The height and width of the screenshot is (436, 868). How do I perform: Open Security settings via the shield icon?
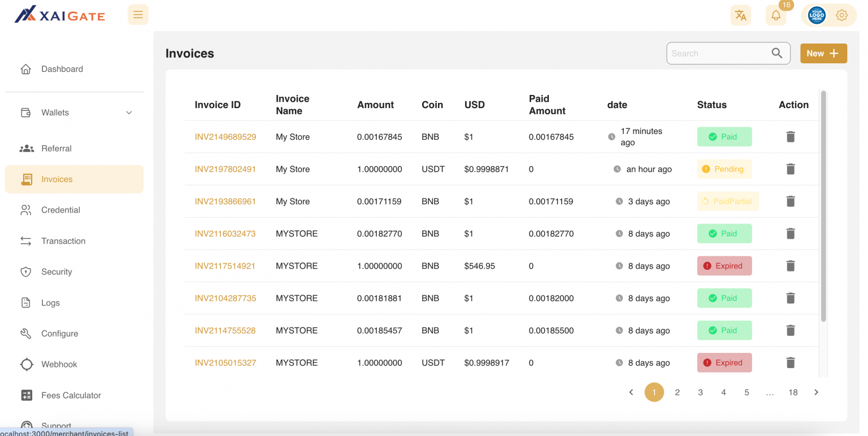pyautogui.click(x=25, y=271)
